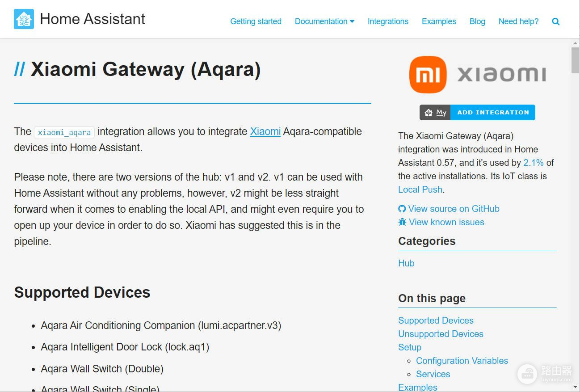Viewport: 580px width, 392px height.
Task: Click the My Home Assistant badge icon
Action: pyautogui.click(x=435, y=113)
